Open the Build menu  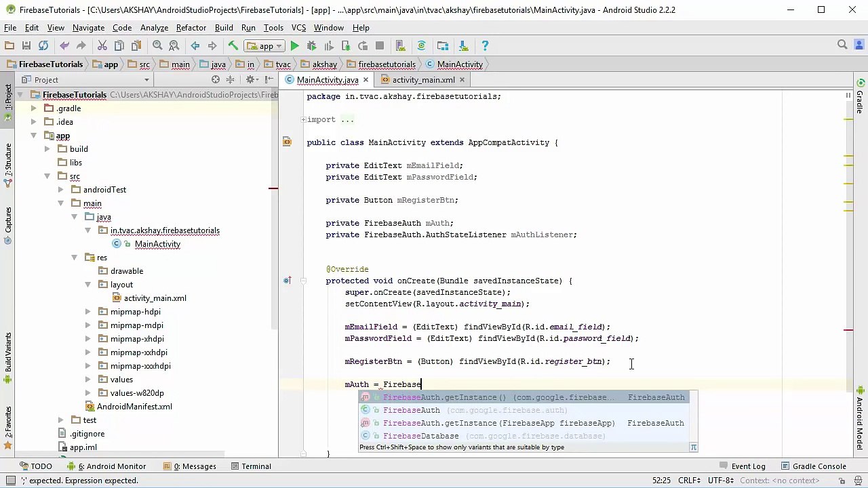224,28
